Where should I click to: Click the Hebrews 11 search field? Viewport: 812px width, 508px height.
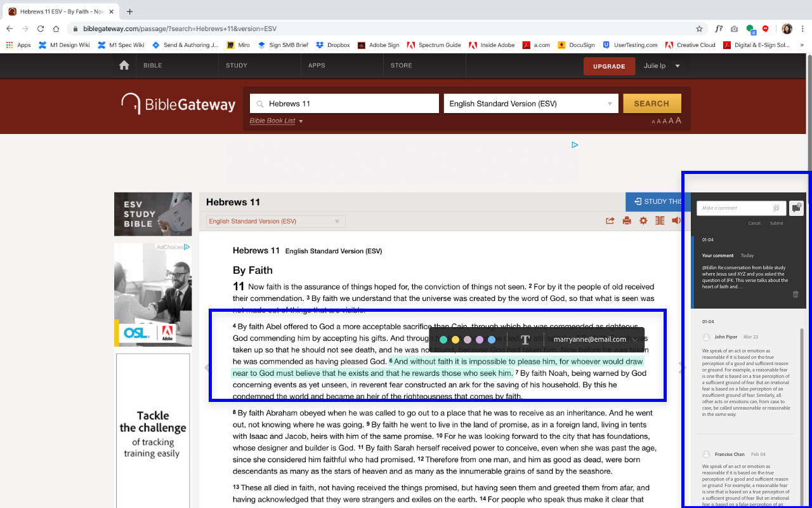pyautogui.click(x=344, y=104)
